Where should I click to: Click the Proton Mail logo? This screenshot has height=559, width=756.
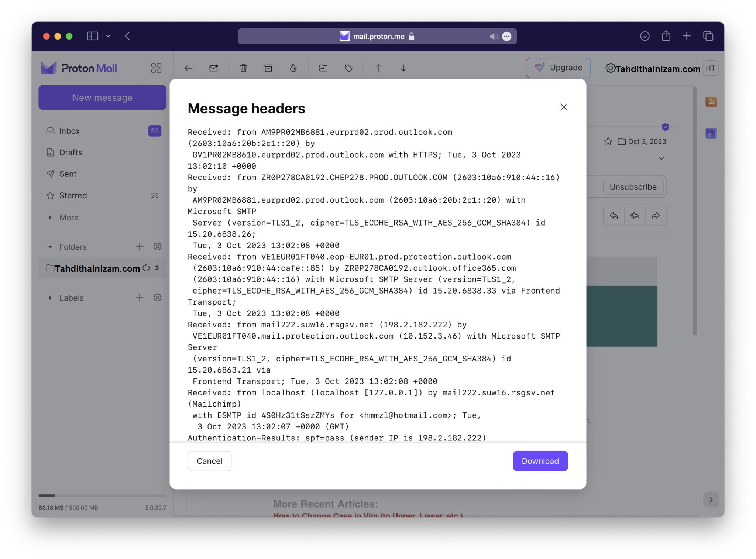pos(79,68)
